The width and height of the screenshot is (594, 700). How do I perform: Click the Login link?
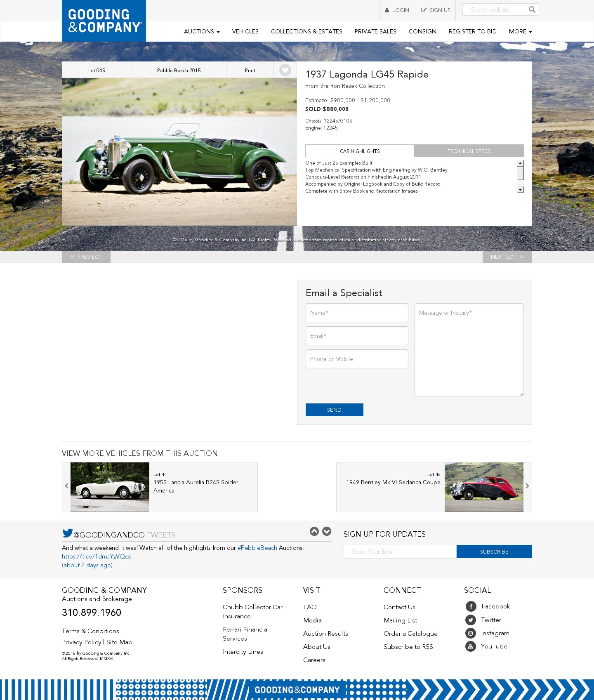tap(397, 10)
